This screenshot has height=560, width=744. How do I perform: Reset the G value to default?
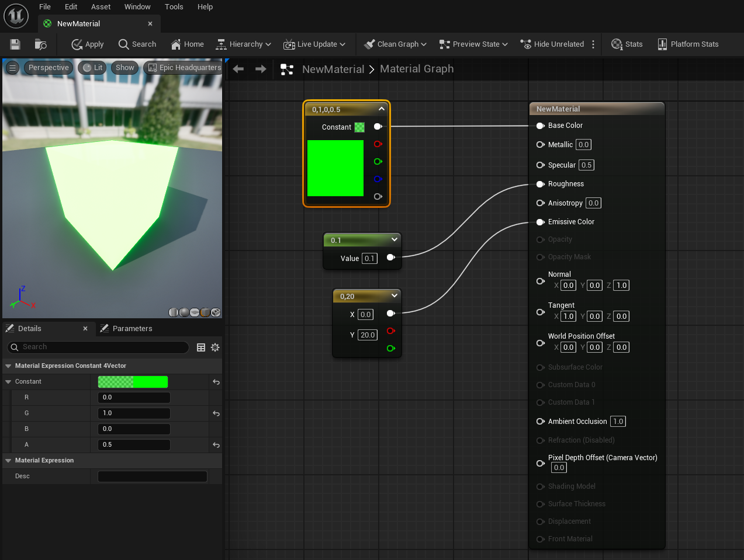point(216,413)
